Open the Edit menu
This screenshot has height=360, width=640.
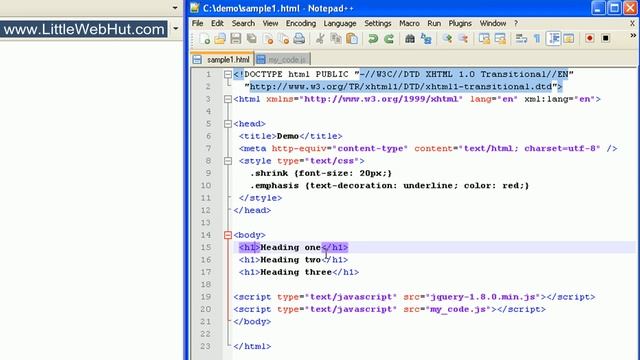pos(217,23)
